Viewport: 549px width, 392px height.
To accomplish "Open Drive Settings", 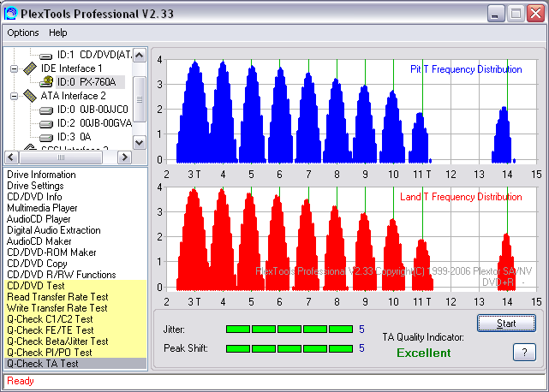I will pyautogui.click(x=35, y=186).
